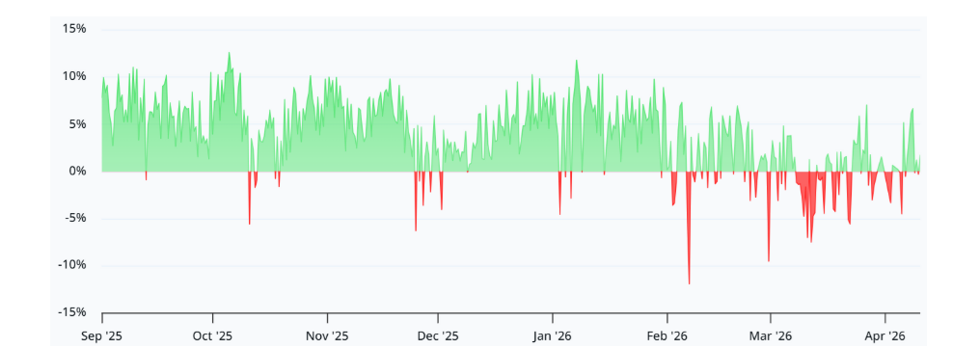
Task: Click the -5% y-axis label
Action: 74,219
